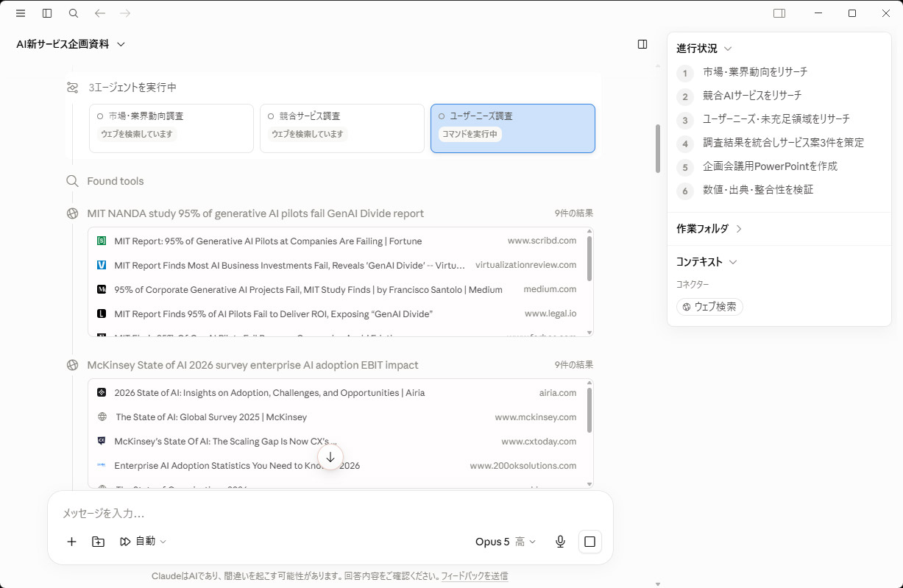Select the ユーザーニーズ調査 agent card
Image resolution: width=903 pixels, height=588 pixels.
[513, 128]
